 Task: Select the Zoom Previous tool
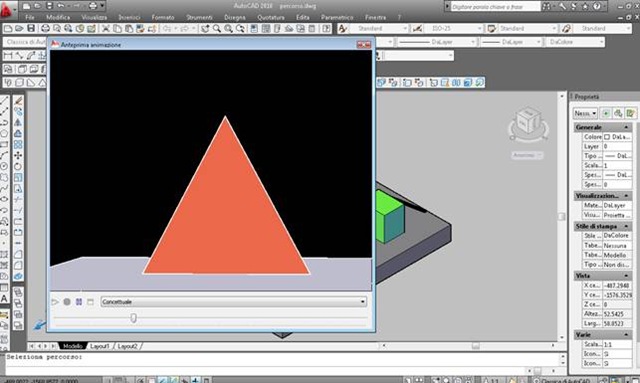click(x=240, y=28)
